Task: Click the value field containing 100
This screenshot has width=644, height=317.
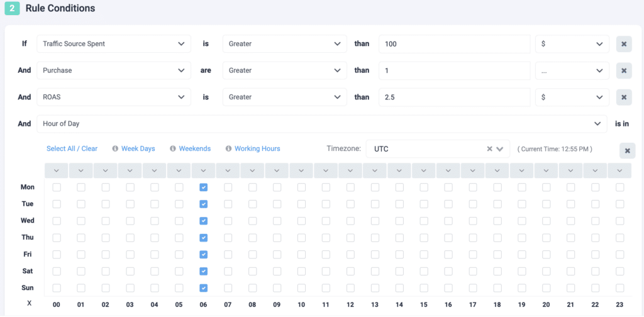Action: tap(455, 44)
